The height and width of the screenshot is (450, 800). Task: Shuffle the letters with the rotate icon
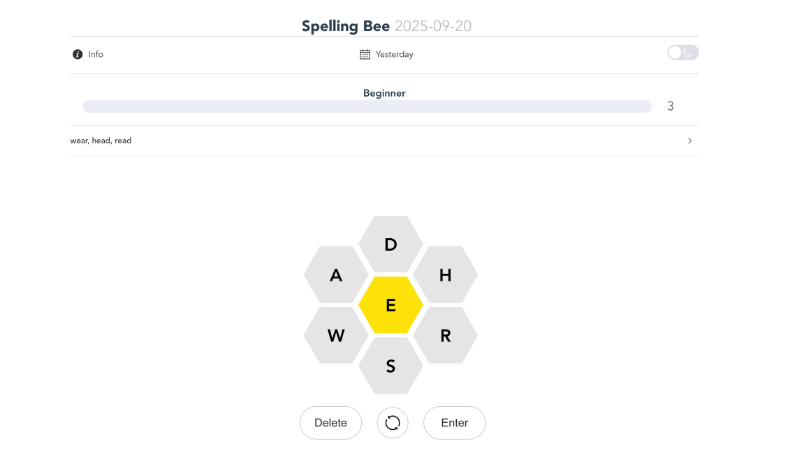[x=392, y=423]
